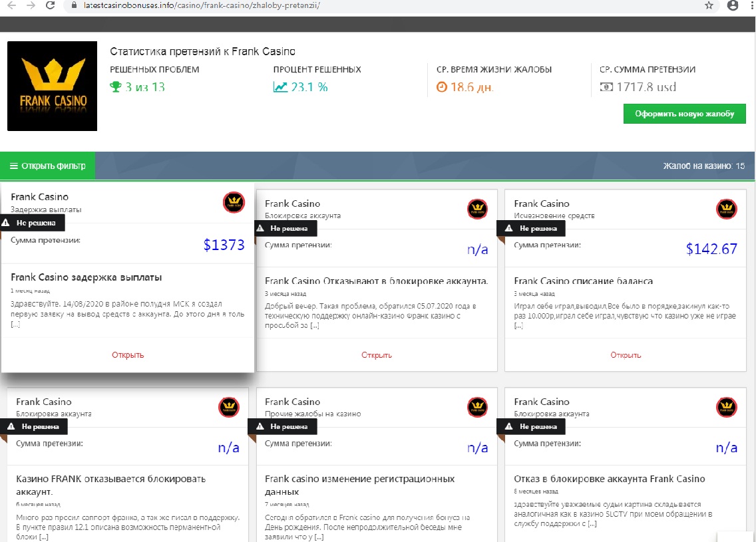Click the Жалоб на казино: 15 counter
Image resolution: width=756 pixels, height=542 pixels.
[704, 166]
